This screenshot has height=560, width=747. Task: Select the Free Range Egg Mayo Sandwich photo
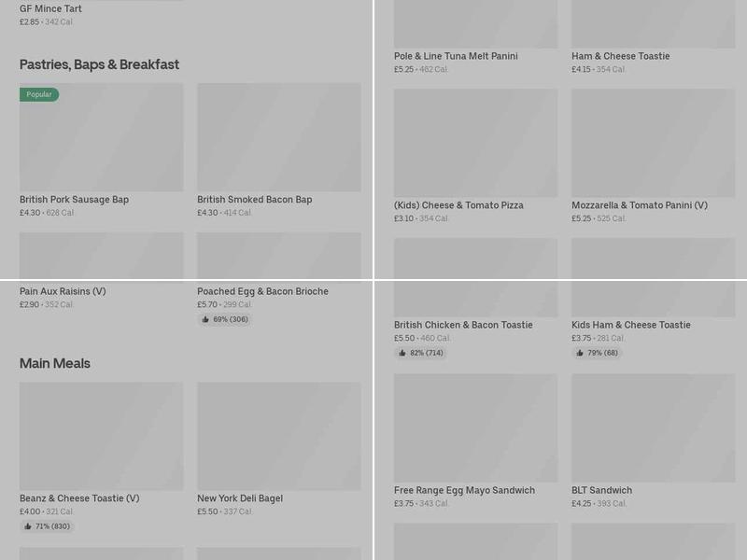(x=475, y=428)
